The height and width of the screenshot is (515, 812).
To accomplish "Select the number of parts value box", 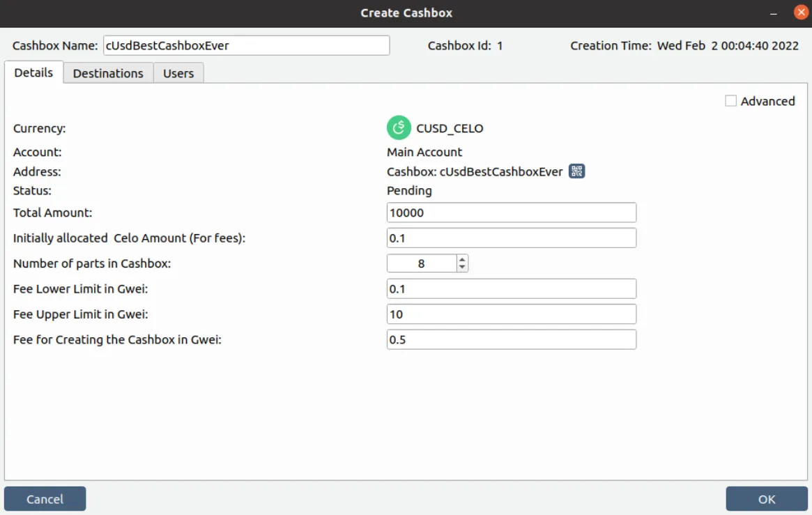I will pyautogui.click(x=422, y=263).
